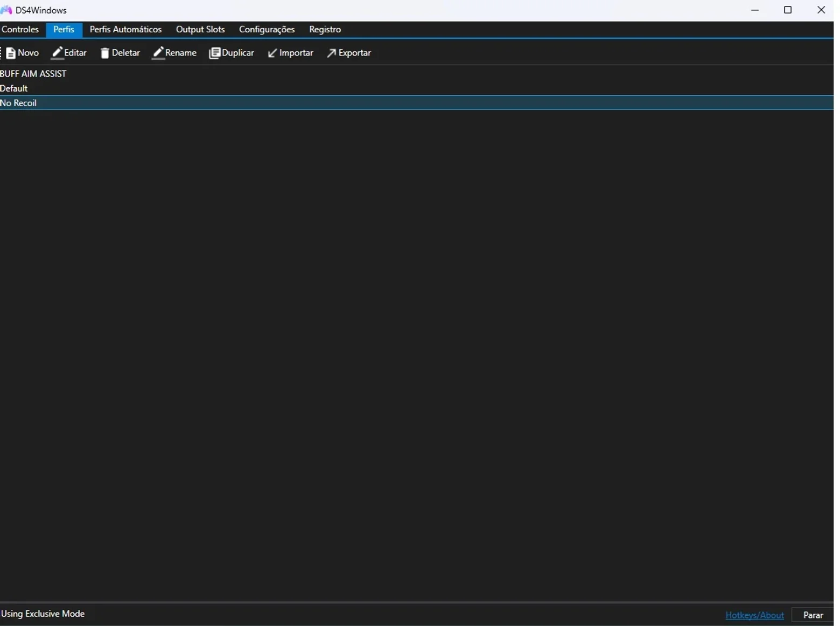Click the Exportar arrow icon

[x=332, y=53]
